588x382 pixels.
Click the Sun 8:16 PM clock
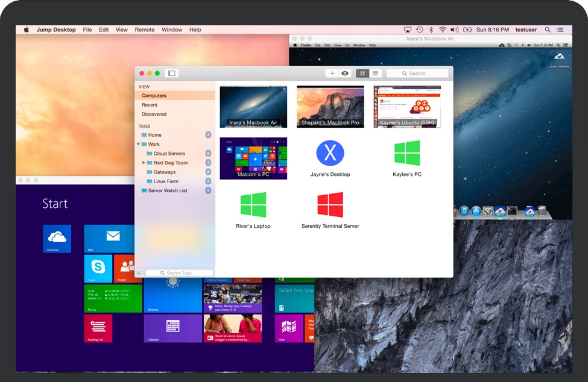click(x=493, y=30)
